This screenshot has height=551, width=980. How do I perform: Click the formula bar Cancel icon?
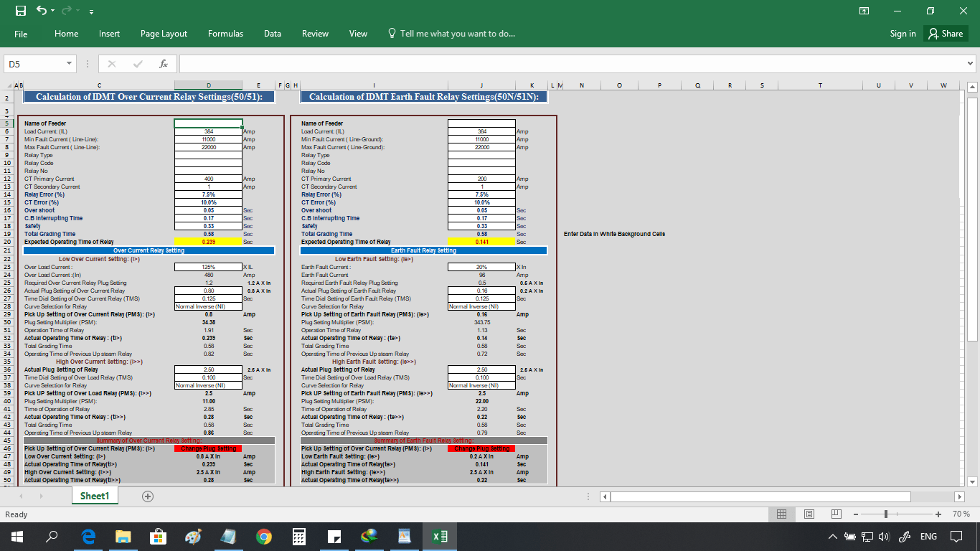coord(112,65)
